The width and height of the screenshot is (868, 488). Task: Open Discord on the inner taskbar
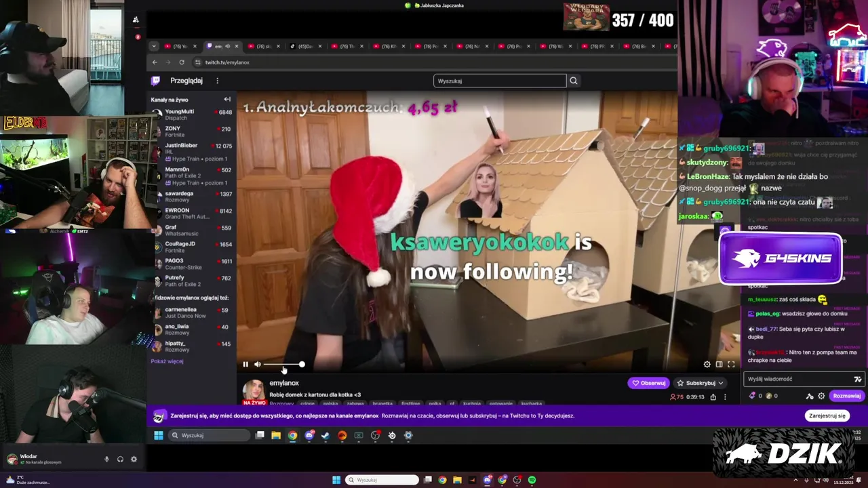click(309, 435)
